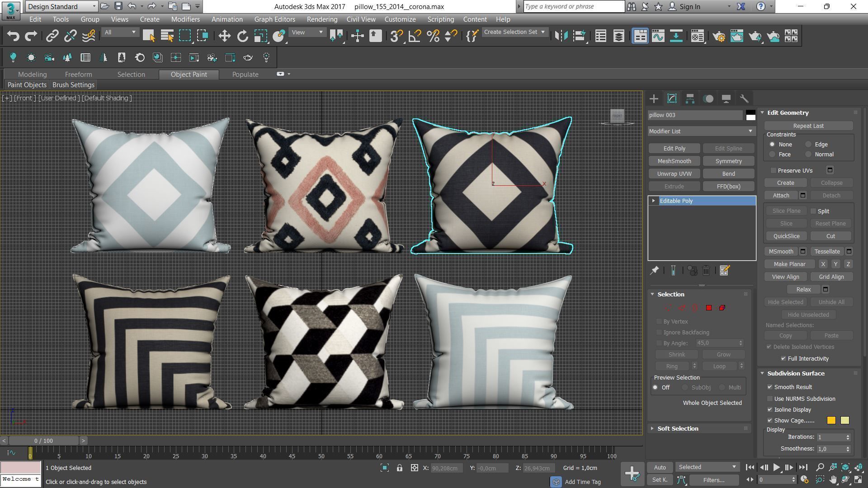Click the Pin Stack icon
The height and width of the screenshot is (488, 868).
pyautogui.click(x=654, y=270)
